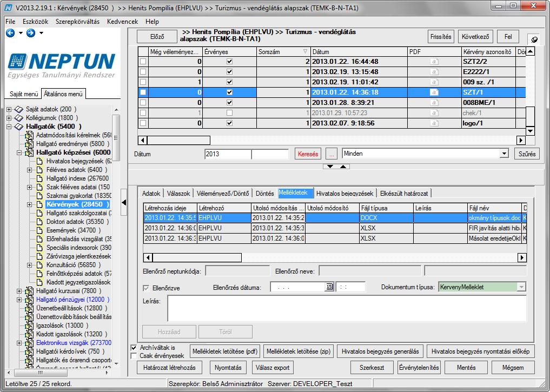Click the Frissítés button

point(441,37)
